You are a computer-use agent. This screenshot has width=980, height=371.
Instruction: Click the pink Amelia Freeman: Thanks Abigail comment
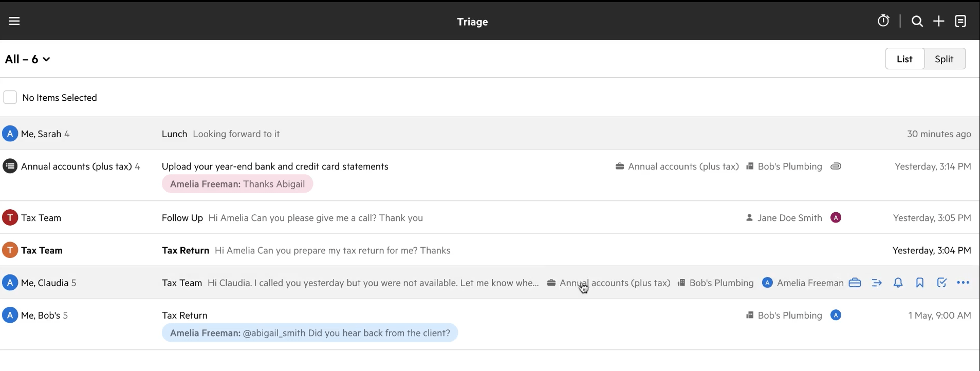(x=237, y=184)
